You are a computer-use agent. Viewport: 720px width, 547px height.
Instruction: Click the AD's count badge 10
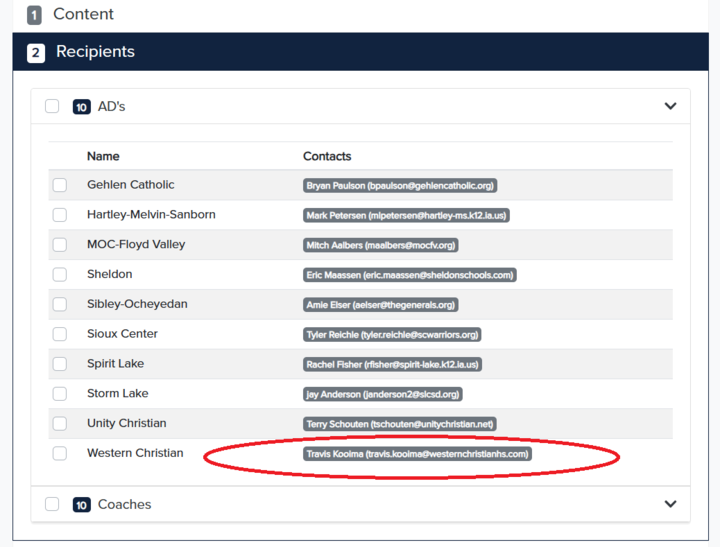click(x=82, y=107)
